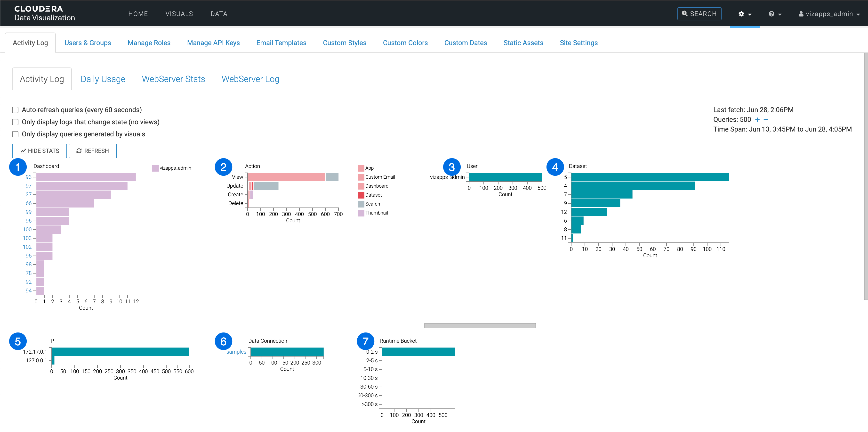Viewport: 868px width, 432px height.
Task: Open the Manage Roles tab
Action: click(x=149, y=43)
